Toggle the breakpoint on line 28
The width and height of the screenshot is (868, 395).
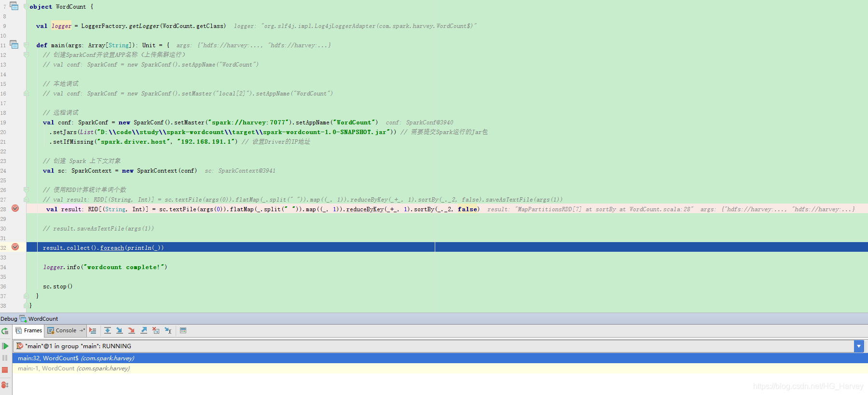15,208
